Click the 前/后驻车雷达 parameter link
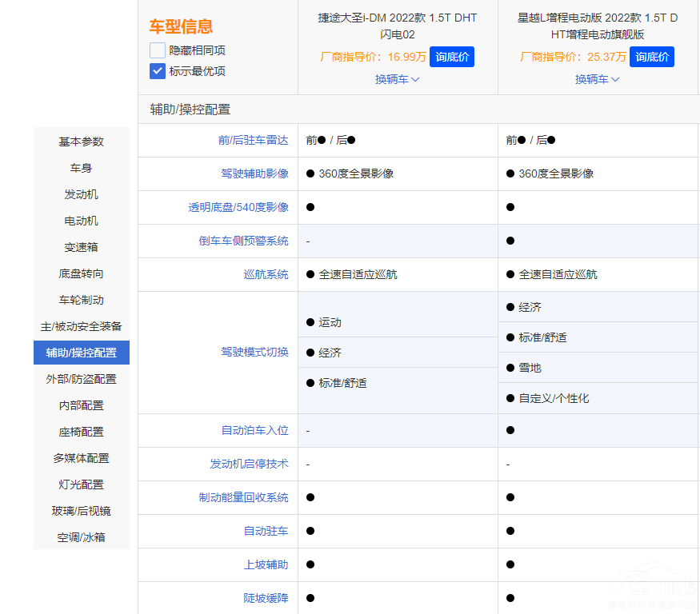This screenshot has height=614, width=700. coord(253,140)
